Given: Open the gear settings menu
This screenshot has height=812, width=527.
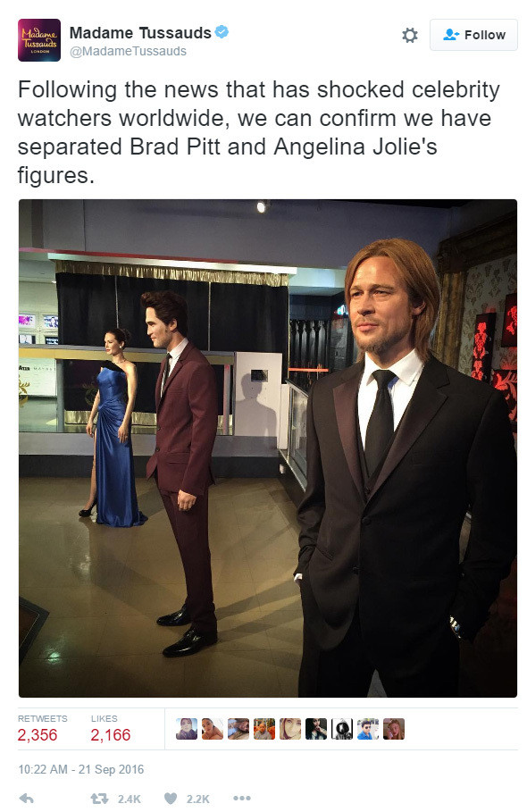Looking at the screenshot, I should point(409,35).
